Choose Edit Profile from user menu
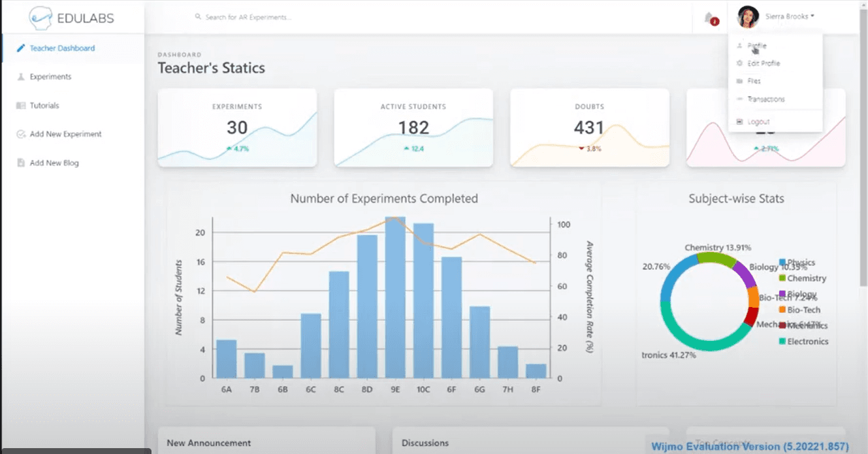 coord(764,64)
